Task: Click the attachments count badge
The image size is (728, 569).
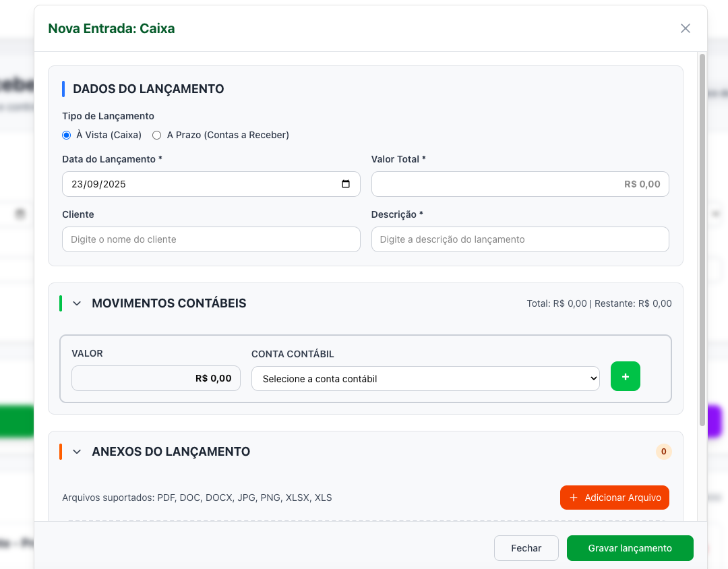Action: (663, 452)
